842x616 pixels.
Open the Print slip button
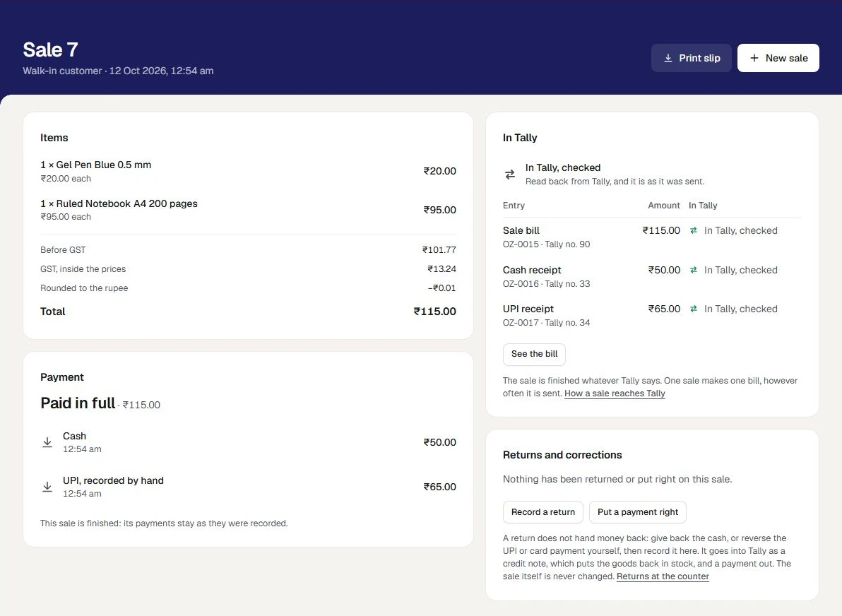pyautogui.click(x=691, y=58)
